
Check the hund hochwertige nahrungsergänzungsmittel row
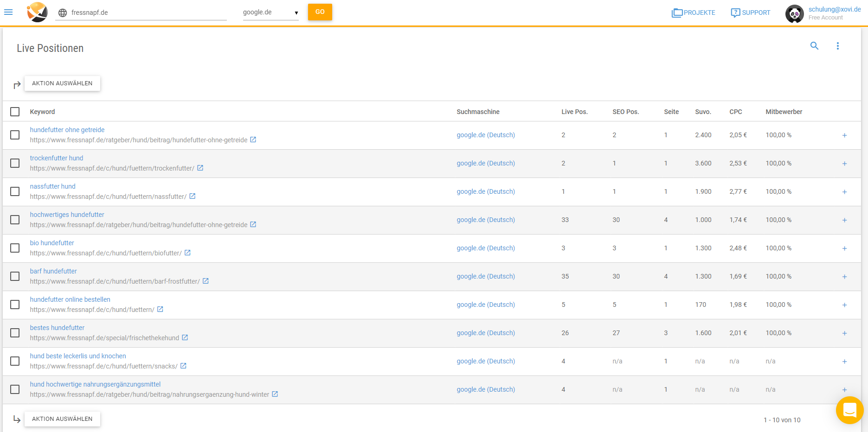tap(15, 389)
